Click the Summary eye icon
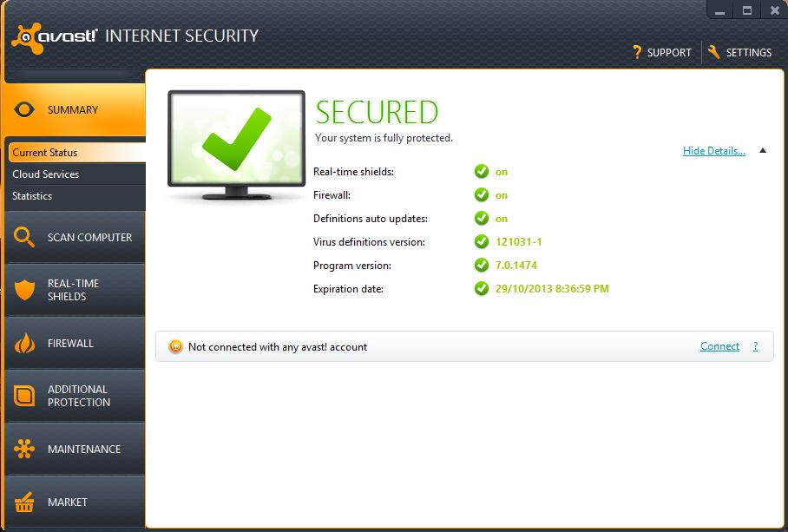This screenshot has height=532, width=788. (x=24, y=109)
